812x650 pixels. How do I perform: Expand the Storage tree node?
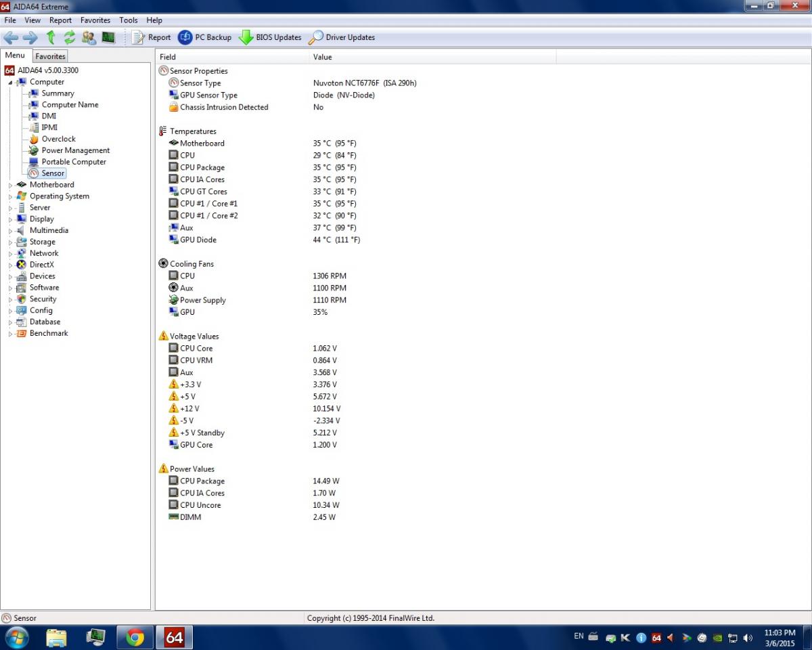[x=10, y=242]
